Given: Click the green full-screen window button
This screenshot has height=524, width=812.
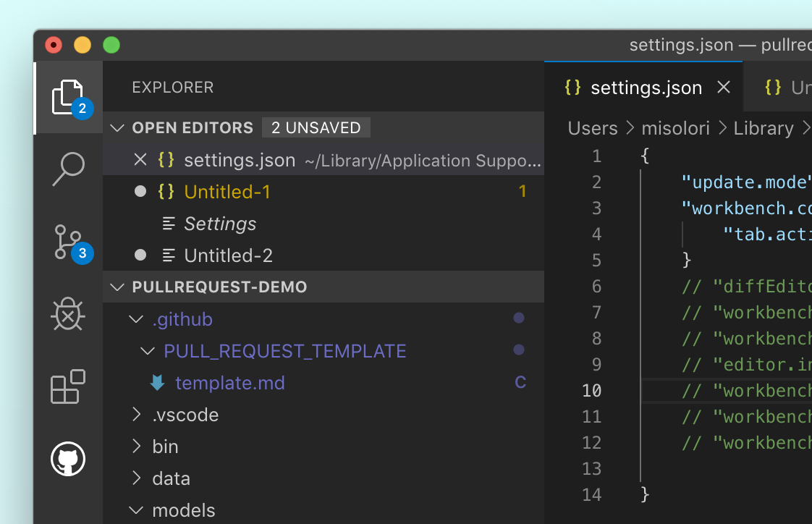Looking at the screenshot, I should point(111,45).
